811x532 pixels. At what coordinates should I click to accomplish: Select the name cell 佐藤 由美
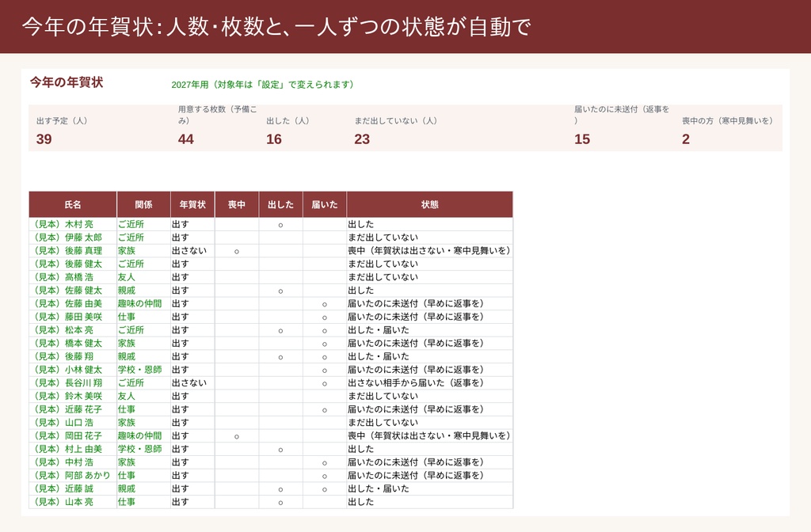[73, 303]
